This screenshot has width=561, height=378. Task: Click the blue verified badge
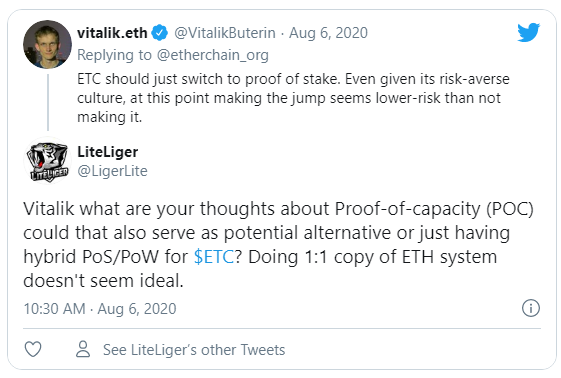pyautogui.click(x=160, y=33)
